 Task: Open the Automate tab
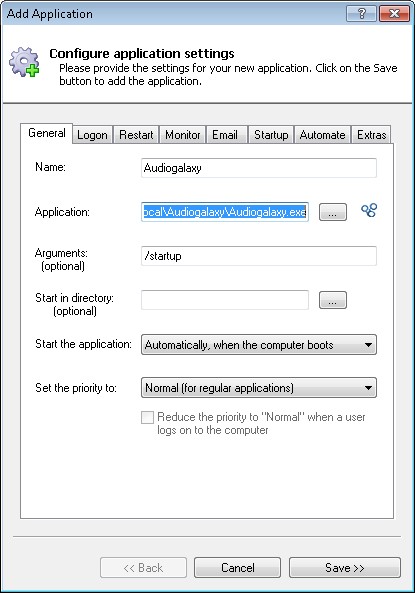pos(322,135)
